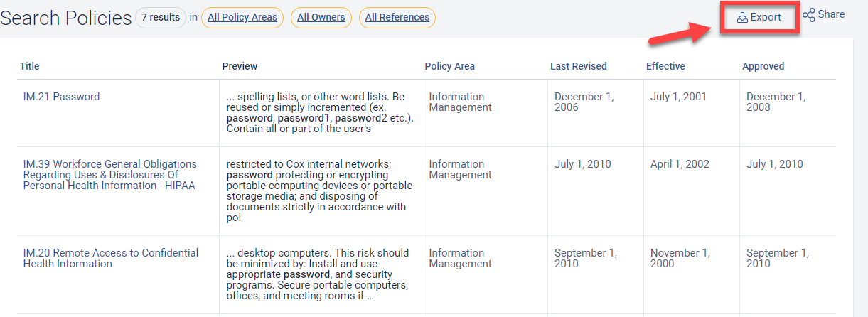The image size is (868, 317).
Task: Click the Export download icon
Action: point(742,18)
